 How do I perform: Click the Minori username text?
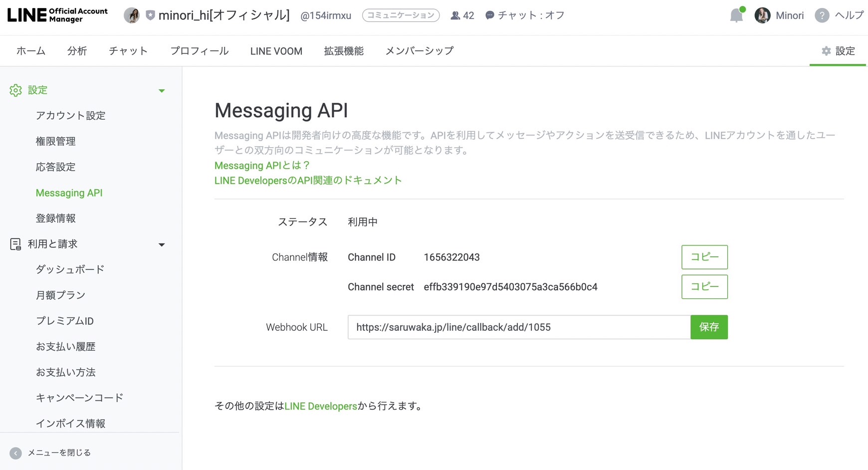click(x=790, y=15)
